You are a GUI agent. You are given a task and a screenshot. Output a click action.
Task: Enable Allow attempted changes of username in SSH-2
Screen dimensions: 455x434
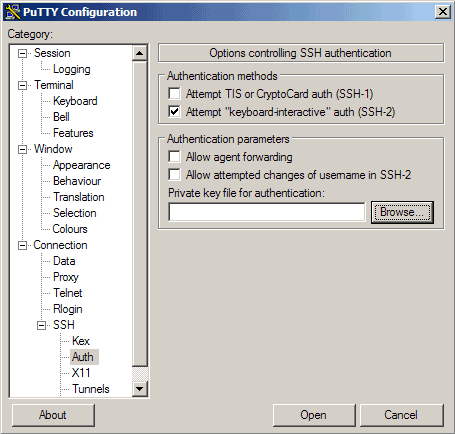coord(174,174)
